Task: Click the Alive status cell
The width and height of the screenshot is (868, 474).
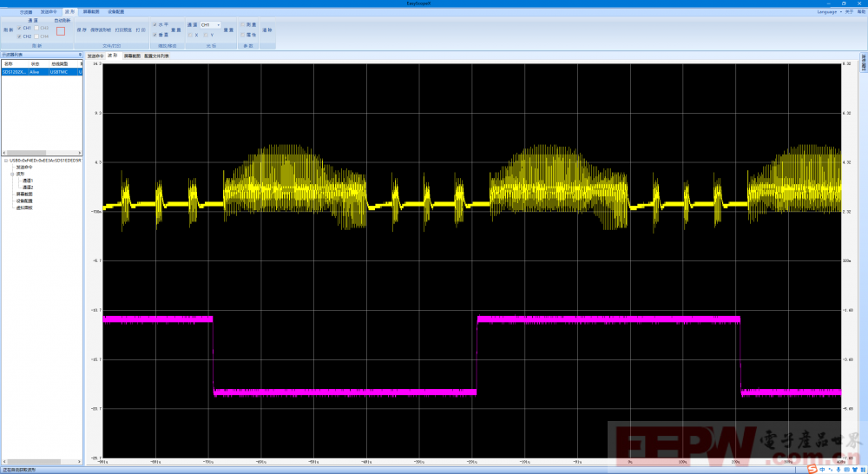Action: [38, 72]
